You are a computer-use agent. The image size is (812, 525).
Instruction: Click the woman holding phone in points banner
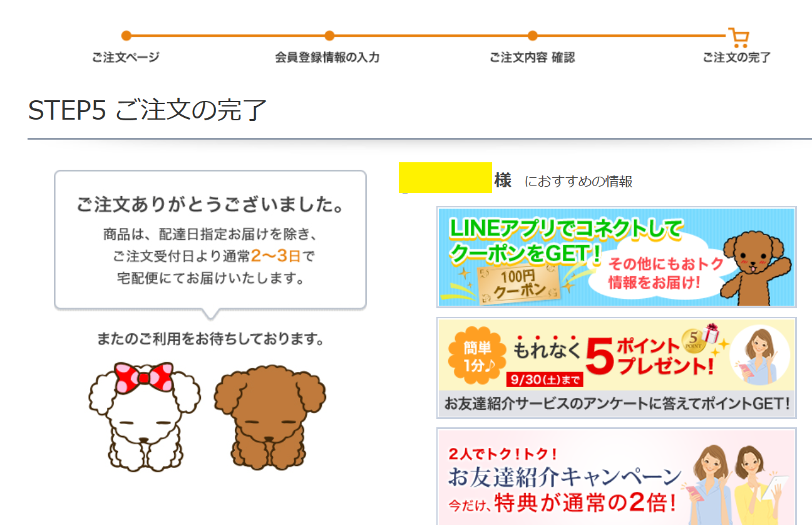[x=759, y=356]
